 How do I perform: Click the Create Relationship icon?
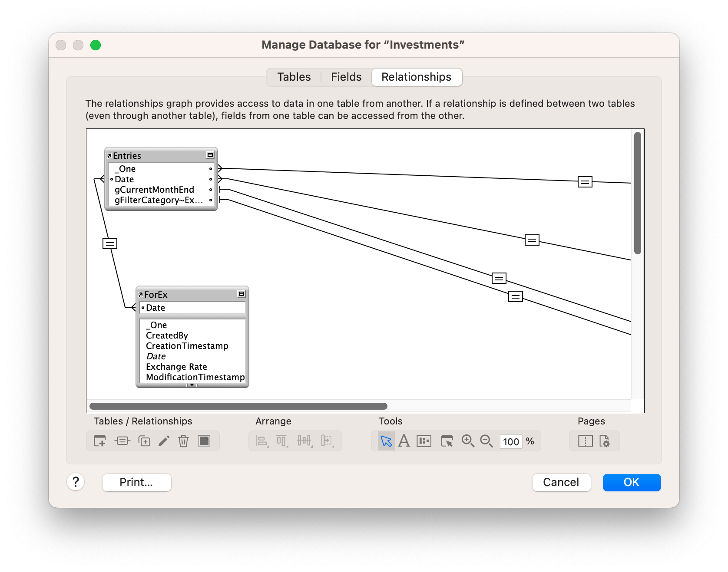(122, 441)
